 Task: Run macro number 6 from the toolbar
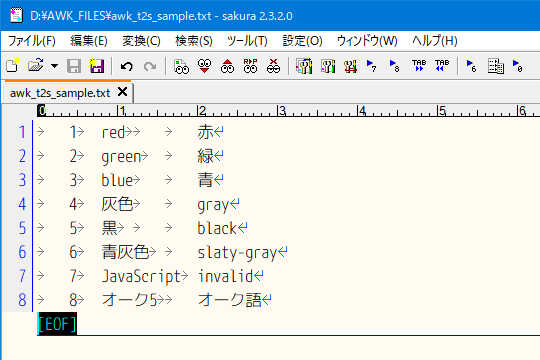471,65
